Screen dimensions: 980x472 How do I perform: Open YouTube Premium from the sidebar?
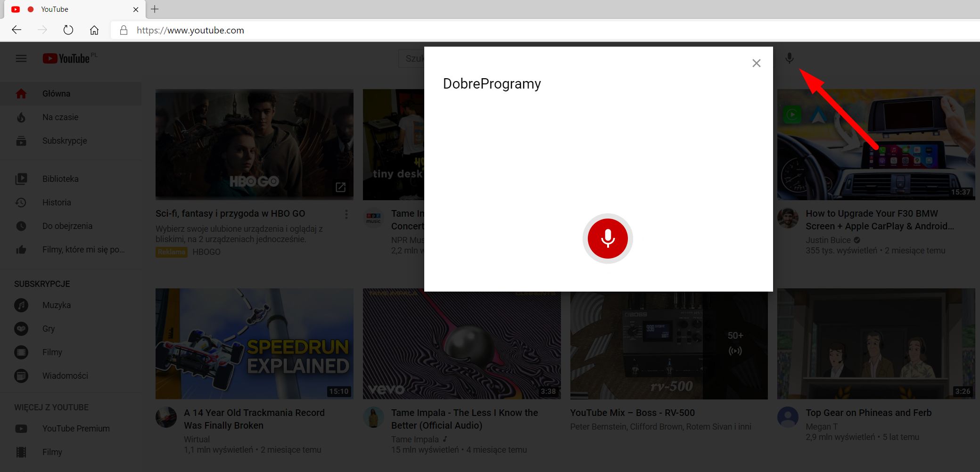(75, 428)
